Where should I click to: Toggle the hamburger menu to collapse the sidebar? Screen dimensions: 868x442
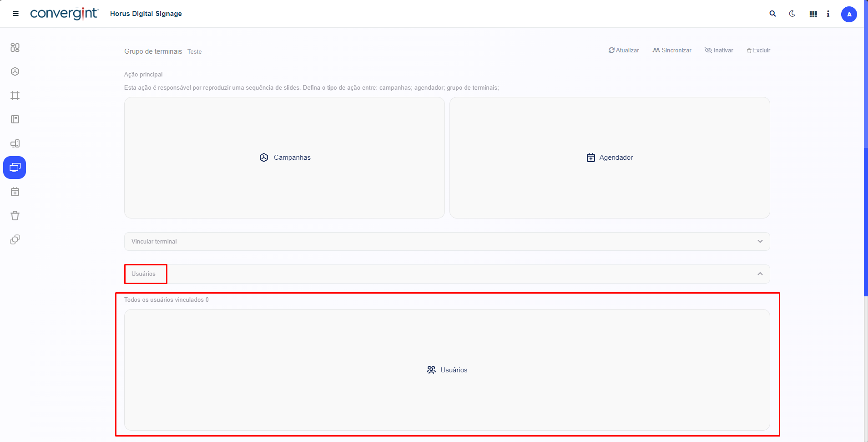point(15,14)
